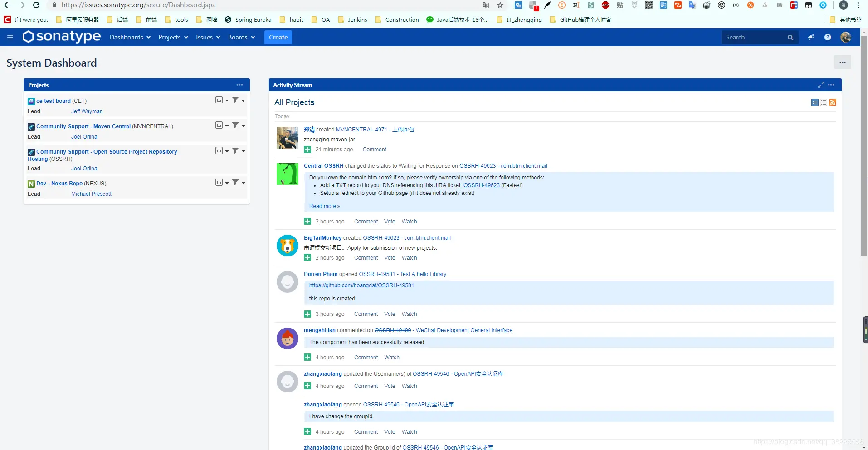Open the Boards menu
Screen dimensions: 868x450
[x=241, y=37]
